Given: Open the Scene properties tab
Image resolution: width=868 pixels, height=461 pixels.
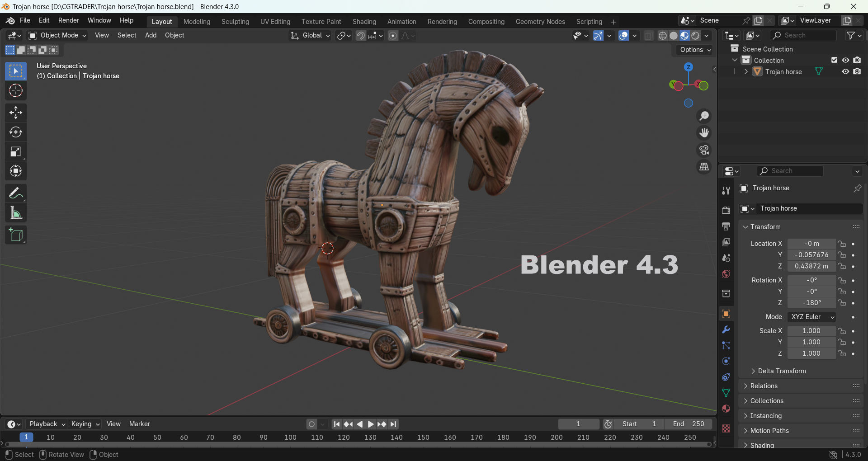Looking at the screenshot, I should click(726, 258).
